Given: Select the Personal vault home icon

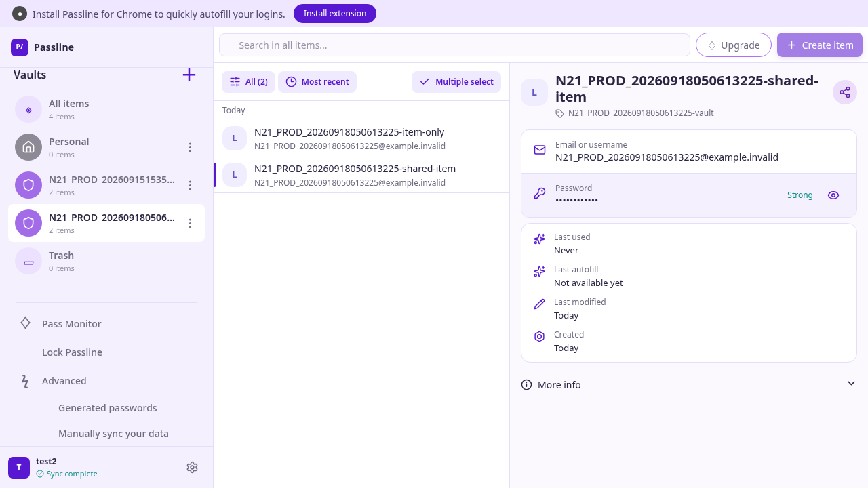Looking at the screenshot, I should pos(28,147).
